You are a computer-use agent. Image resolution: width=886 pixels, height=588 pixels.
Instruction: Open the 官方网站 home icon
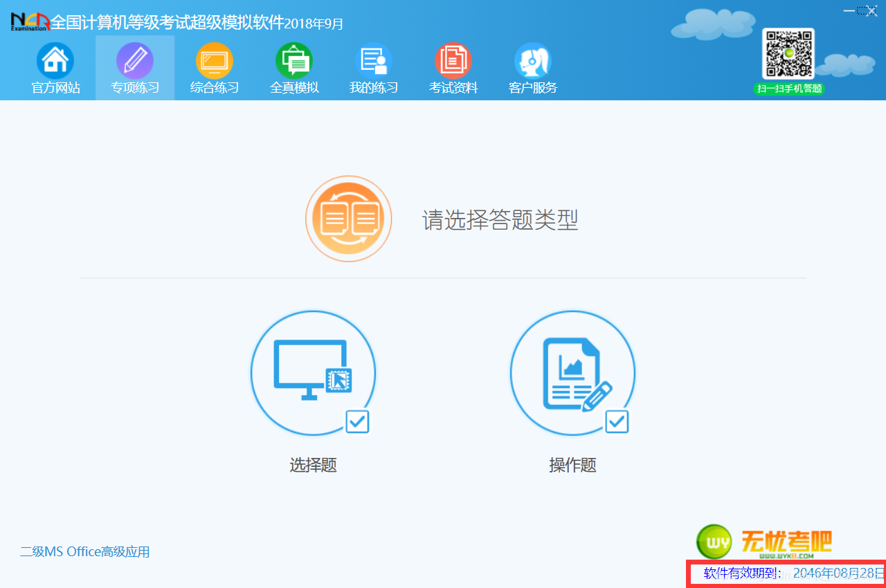[x=55, y=61]
